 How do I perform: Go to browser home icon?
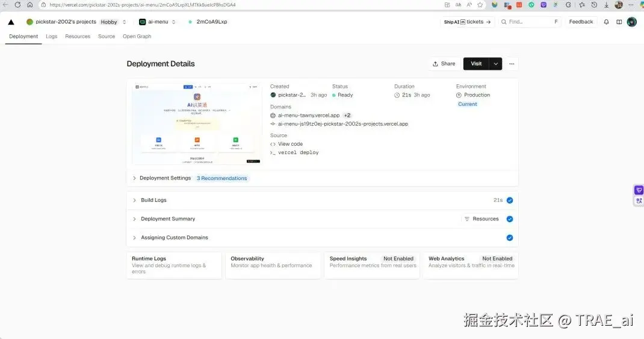point(29,5)
